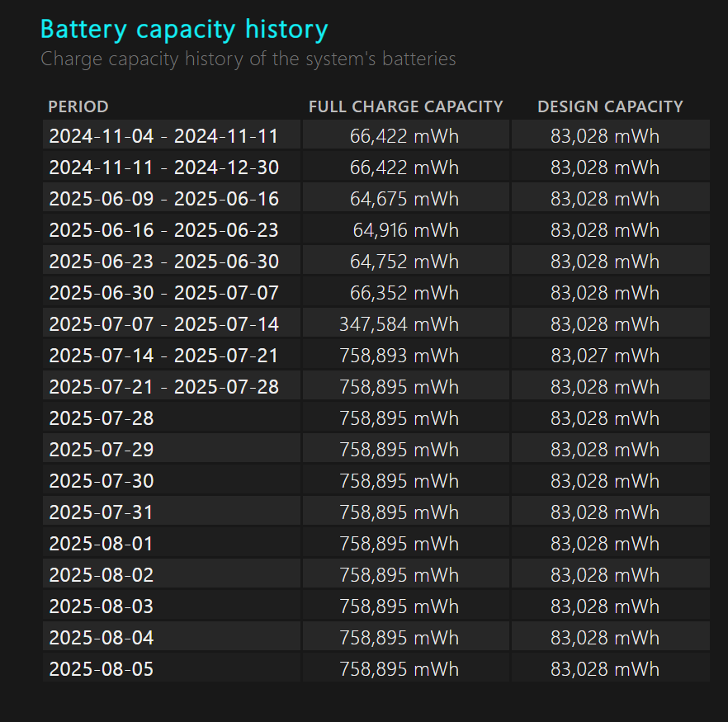
Task: Click the 83,027 mWh design capacity value
Action: pyautogui.click(x=605, y=356)
